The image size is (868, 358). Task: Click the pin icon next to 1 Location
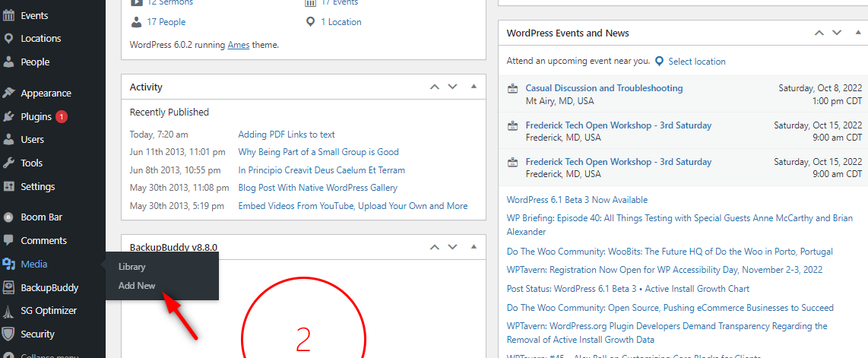click(x=310, y=22)
